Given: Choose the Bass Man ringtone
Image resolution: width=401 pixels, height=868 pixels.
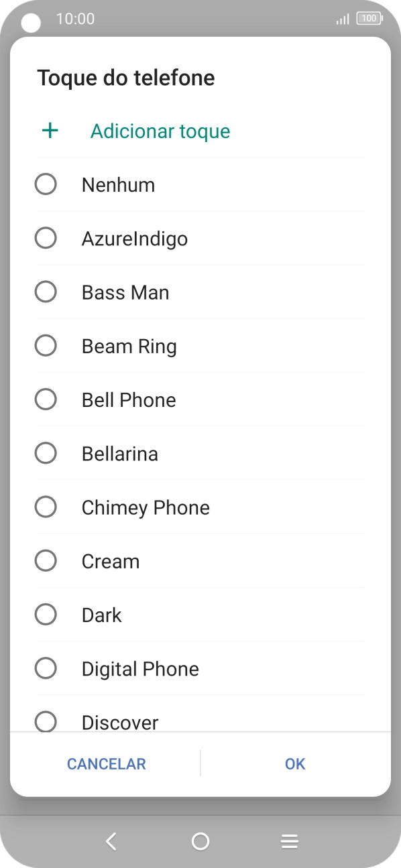Looking at the screenshot, I should point(46,292).
